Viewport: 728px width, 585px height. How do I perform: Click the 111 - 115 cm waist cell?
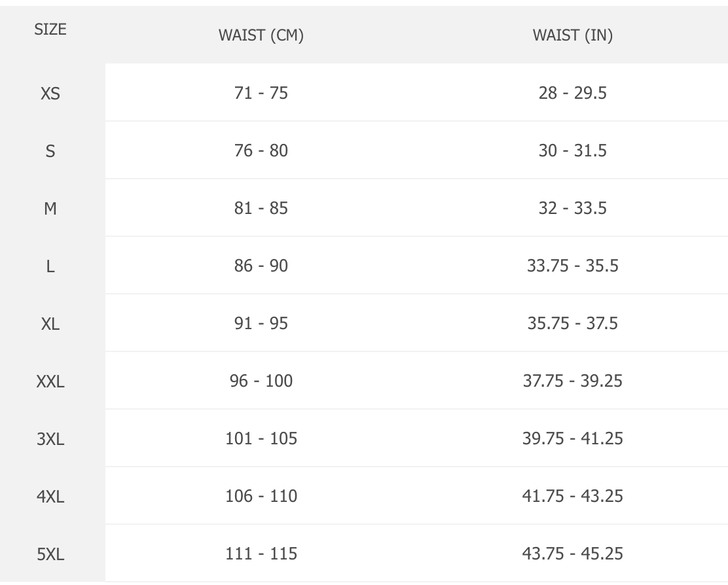(261, 554)
